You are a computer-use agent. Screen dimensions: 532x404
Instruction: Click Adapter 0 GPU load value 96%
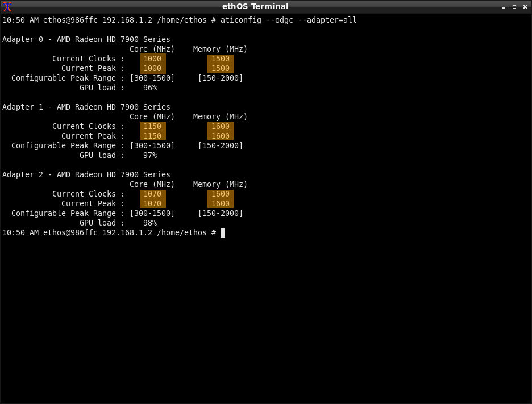click(x=150, y=88)
